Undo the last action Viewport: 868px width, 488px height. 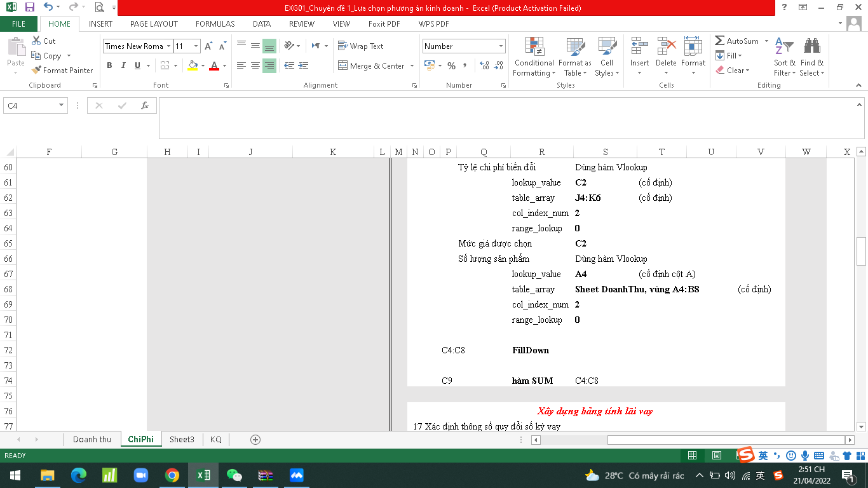tap(48, 8)
